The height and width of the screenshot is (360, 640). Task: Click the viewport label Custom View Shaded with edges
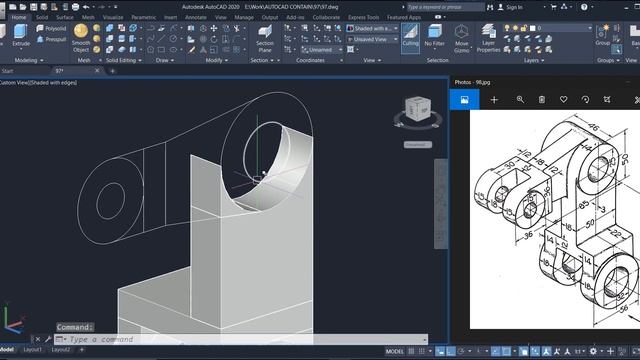tap(38, 82)
